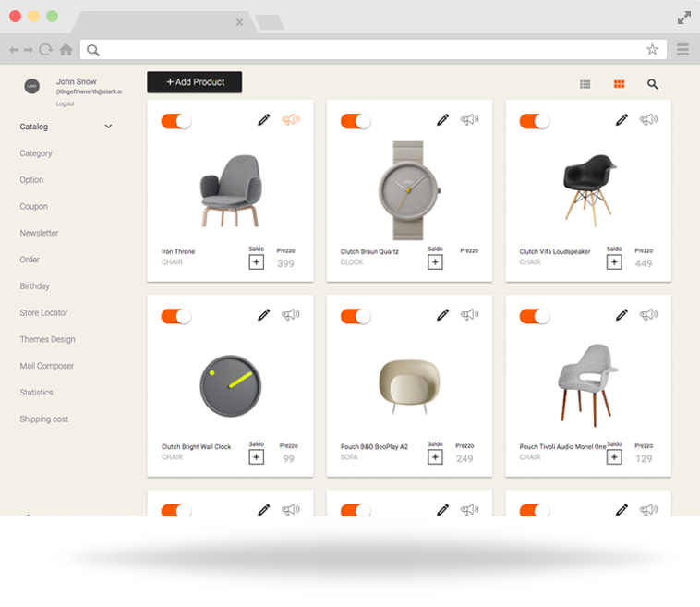This screenshot has width=700, height=607.
Task: Open the browser hamburger menu
Action: (x=682, y=50)
